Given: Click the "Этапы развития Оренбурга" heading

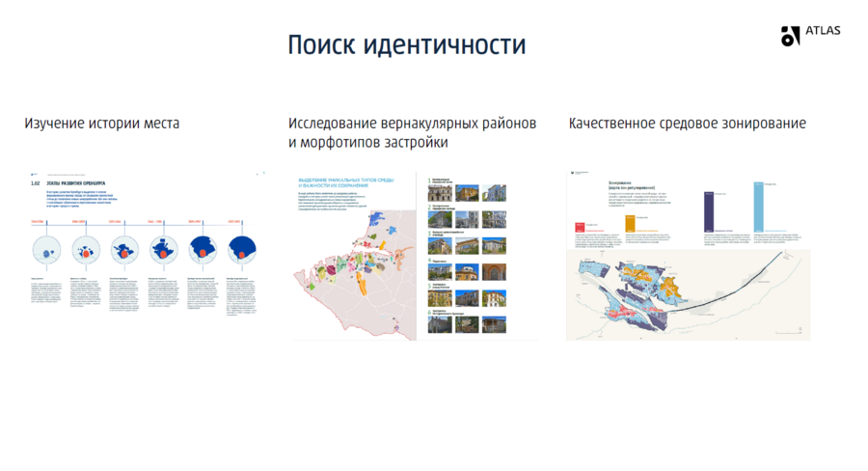Looking at the screenshot, I should [76, 183].
